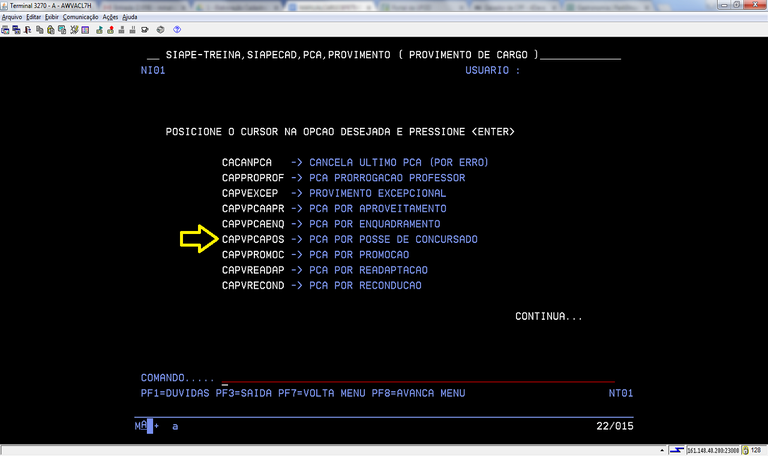Click the blue question mark help icon
Viewport: 768px width, 456px height.
(178, 30)
